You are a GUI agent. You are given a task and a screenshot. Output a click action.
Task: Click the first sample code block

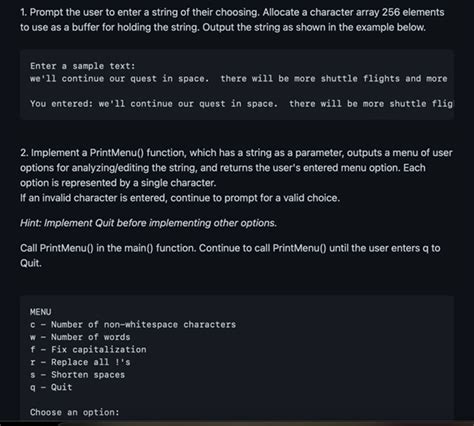237,85
